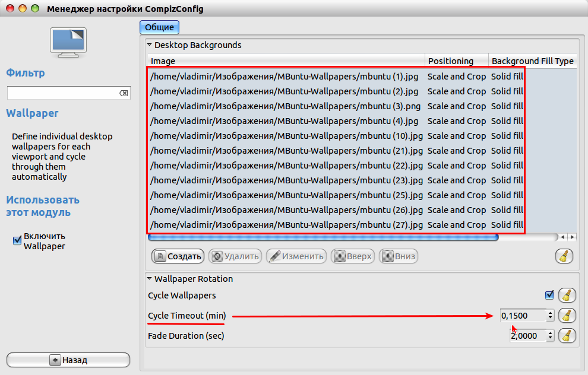This screenshot has width=588, height=375.
Task: Toggle the Включить Wallpaper checkbox
Action: pos(17,240)
